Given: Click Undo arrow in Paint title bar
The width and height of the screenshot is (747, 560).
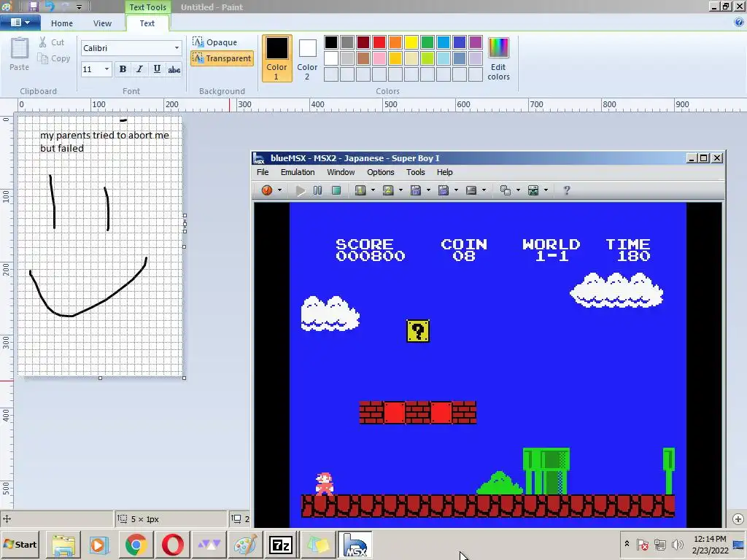Looking at the screenshot, I should coord(50,7).
